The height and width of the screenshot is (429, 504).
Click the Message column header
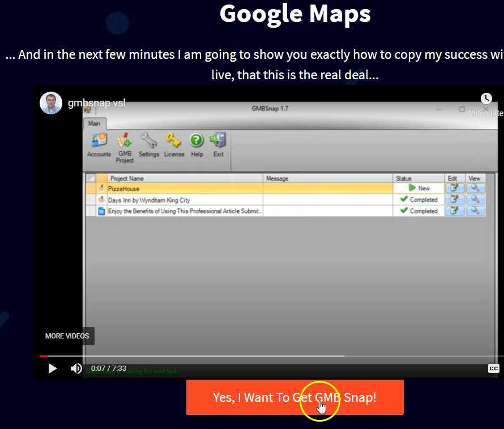tap(327, 178)
